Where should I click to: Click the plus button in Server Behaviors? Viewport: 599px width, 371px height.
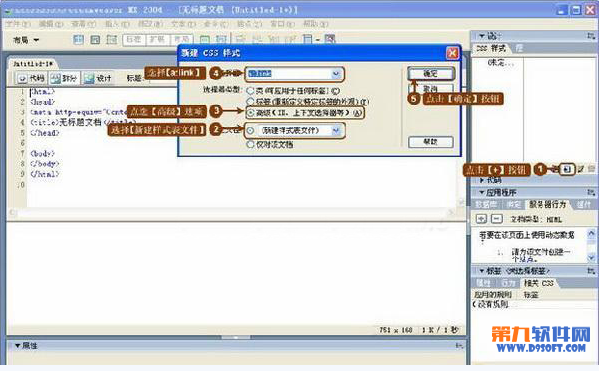coord(481,219)
